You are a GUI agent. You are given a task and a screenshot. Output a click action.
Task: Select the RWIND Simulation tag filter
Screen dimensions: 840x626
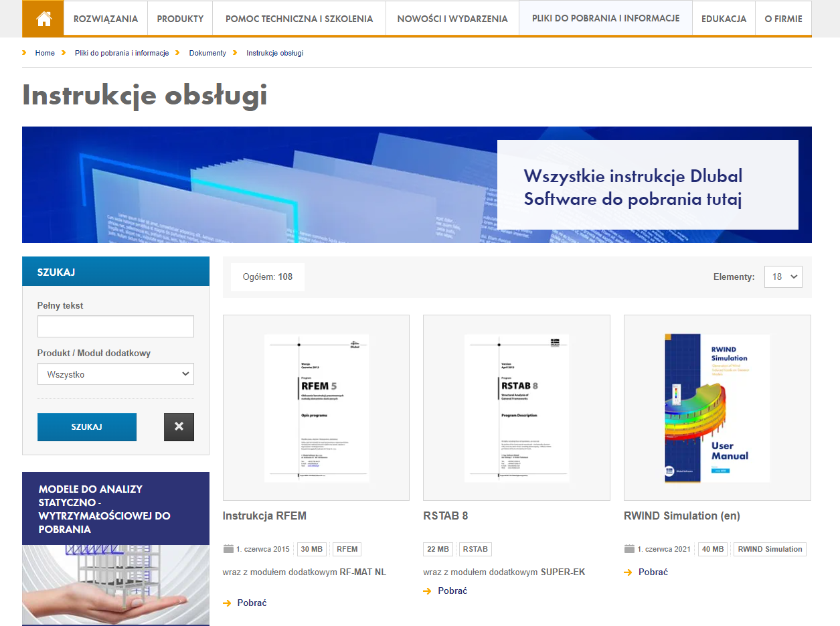coord(770,549)
